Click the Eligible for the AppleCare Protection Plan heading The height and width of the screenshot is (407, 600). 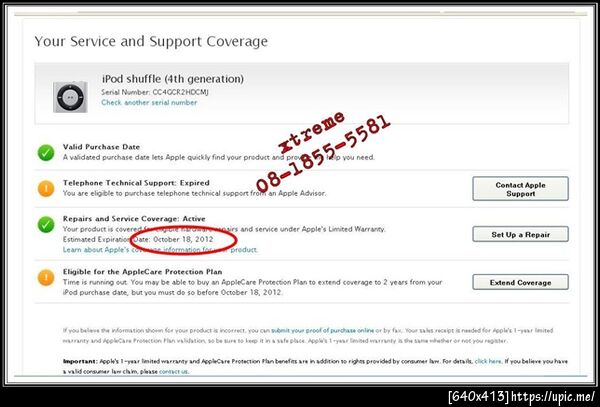[143, 272]
